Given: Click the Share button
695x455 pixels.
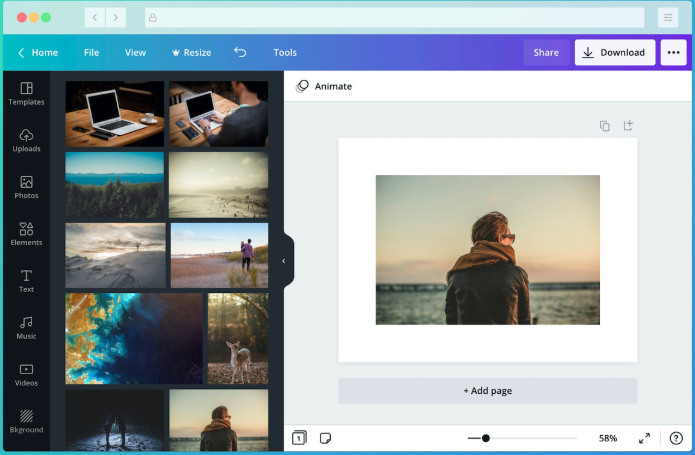Looking at the screenshot, I should click(x=546, y=52).
